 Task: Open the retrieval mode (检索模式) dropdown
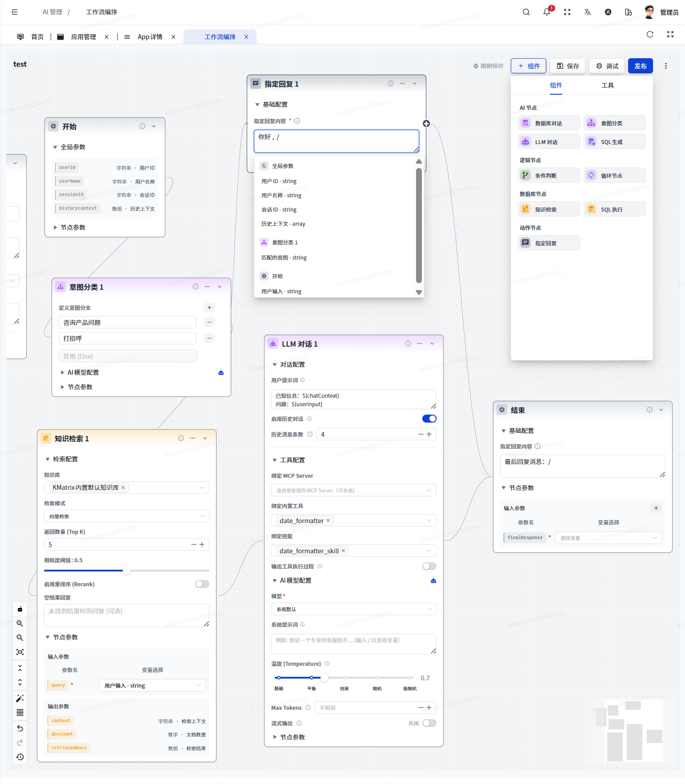126,516
